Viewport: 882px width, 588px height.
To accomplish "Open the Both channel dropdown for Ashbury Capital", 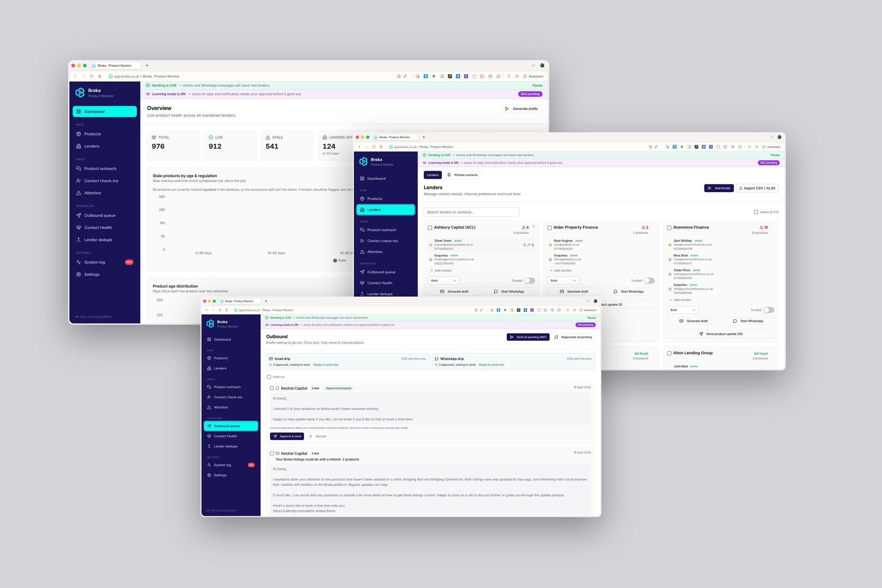I will [x=443, y=281].
